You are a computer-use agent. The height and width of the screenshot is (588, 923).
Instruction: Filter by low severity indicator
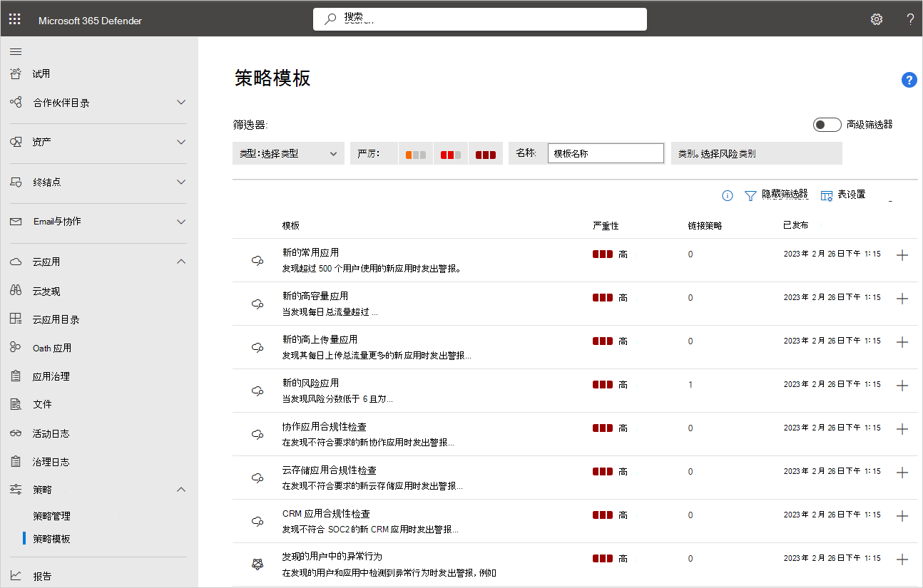click(416, 155)
